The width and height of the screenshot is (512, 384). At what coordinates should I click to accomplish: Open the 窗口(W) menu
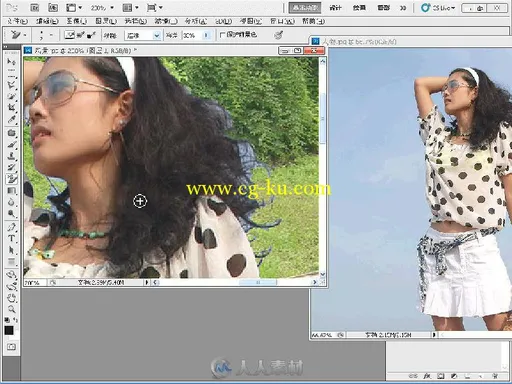pos(282,21)
